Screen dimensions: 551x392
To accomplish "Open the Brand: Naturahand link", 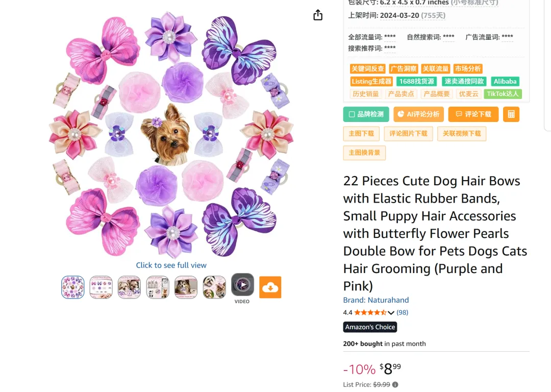I will pos(375,300).
